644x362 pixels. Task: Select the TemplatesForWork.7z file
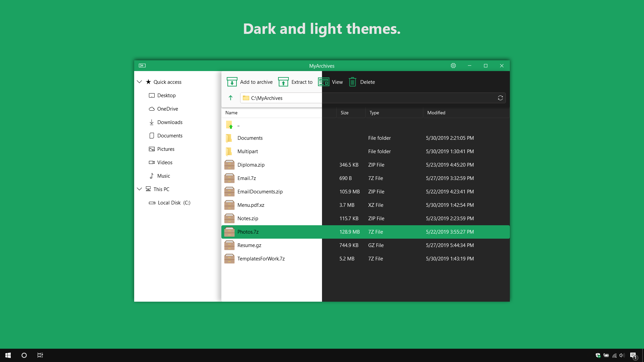pyautogui.click(x=261, y=259)
